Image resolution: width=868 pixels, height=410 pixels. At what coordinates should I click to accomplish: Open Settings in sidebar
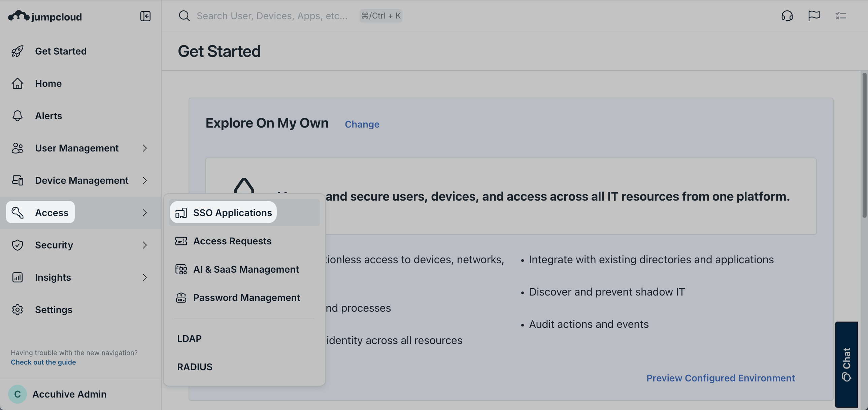pos(80,310)
